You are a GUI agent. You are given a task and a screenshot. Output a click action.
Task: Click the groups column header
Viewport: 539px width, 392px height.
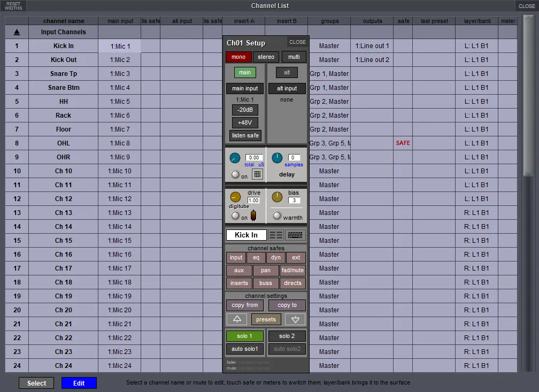(329, 21)
